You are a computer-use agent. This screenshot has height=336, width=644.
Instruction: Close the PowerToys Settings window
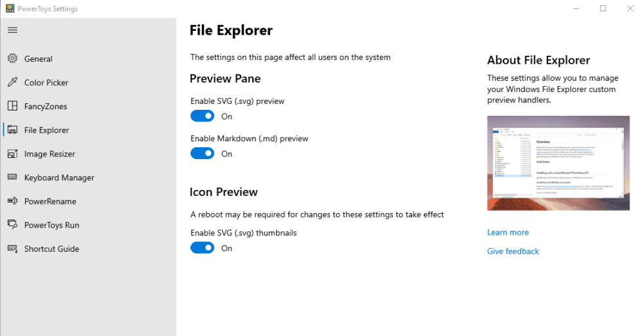630,8
